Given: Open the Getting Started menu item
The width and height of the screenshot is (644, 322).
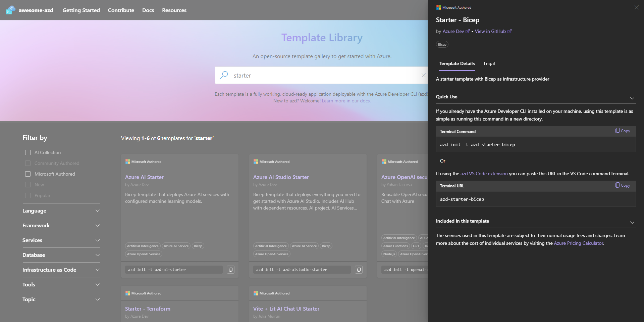Looking at the screenshot, I should tap(81, 10).
